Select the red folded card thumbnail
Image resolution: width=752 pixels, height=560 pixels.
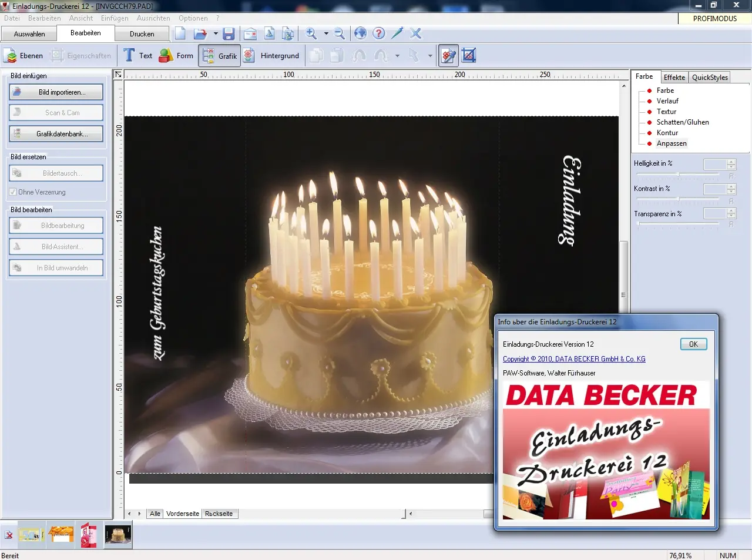89,535
